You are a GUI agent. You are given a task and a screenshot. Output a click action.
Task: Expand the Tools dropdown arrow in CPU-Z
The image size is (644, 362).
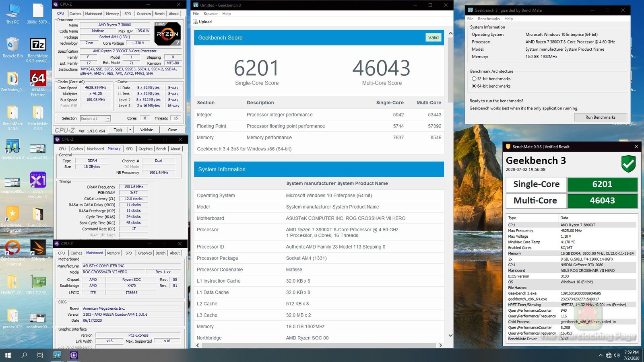(130, 130)
